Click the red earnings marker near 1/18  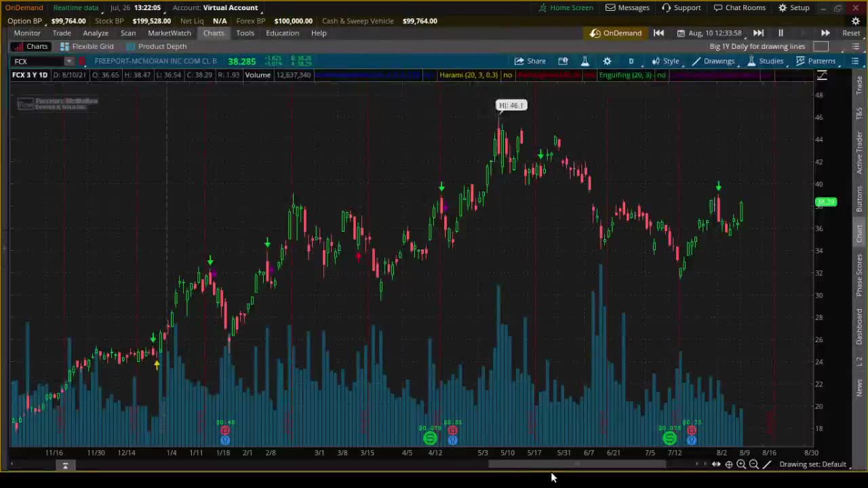(225, 431)
